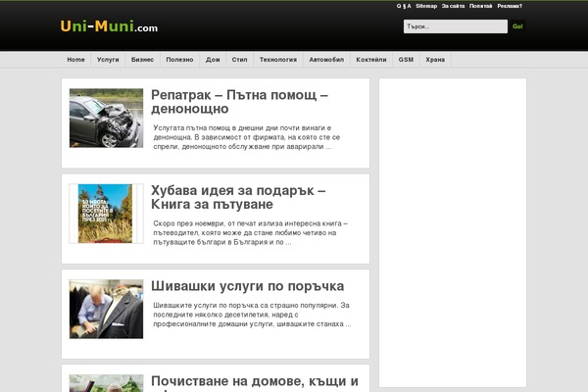
Task: Click the Uni-Muni.com site logo
Action: pyautogui.click(x=109, y=26)
